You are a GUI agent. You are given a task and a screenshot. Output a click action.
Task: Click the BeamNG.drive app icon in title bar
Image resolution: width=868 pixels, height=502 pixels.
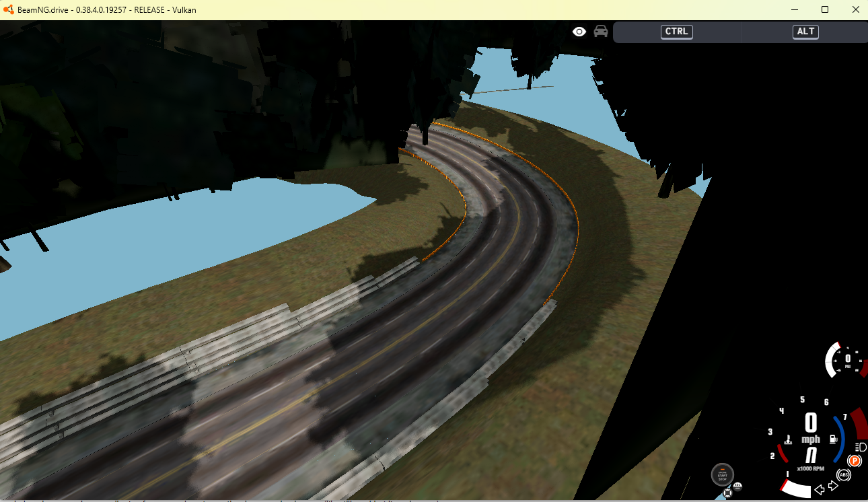pos(8,10)
